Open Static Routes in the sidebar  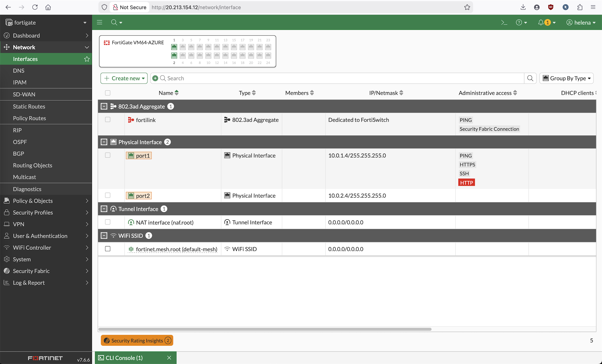pos(29,107)
